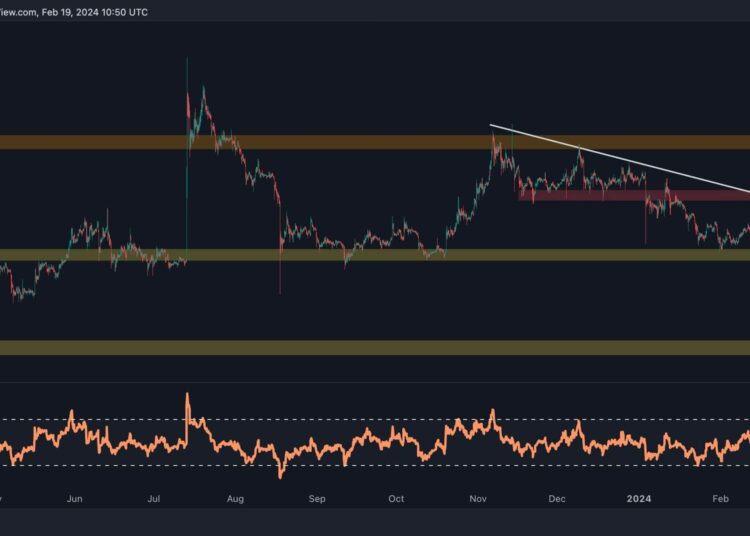Click the Nov label on time axis
This screenshot has width=750, height=536.
[478, 499]
